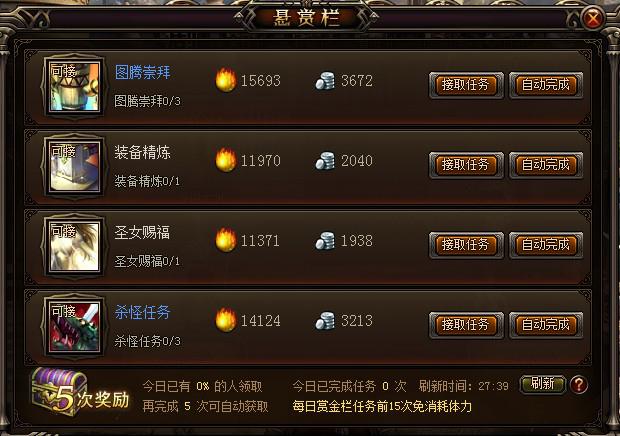Screen dimensions: 620x436
Task: Accept the 圣女赐福 quest
Action: (466, 245)
